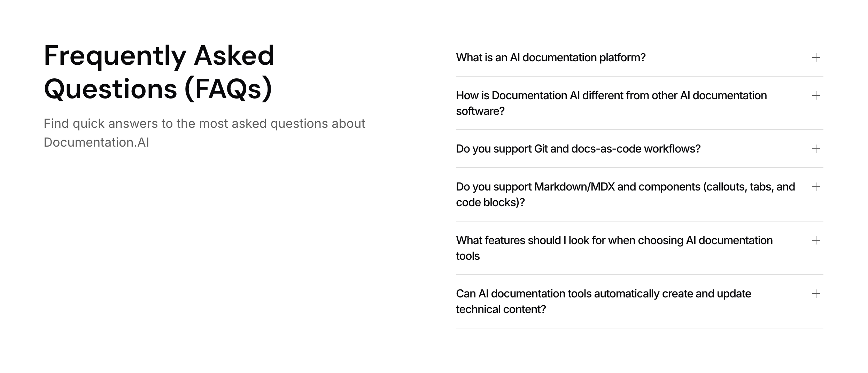868x373 pixels.
Task: Click divider line below 'What is an AI documentation platform?'
Action: (x=640, y=76)
